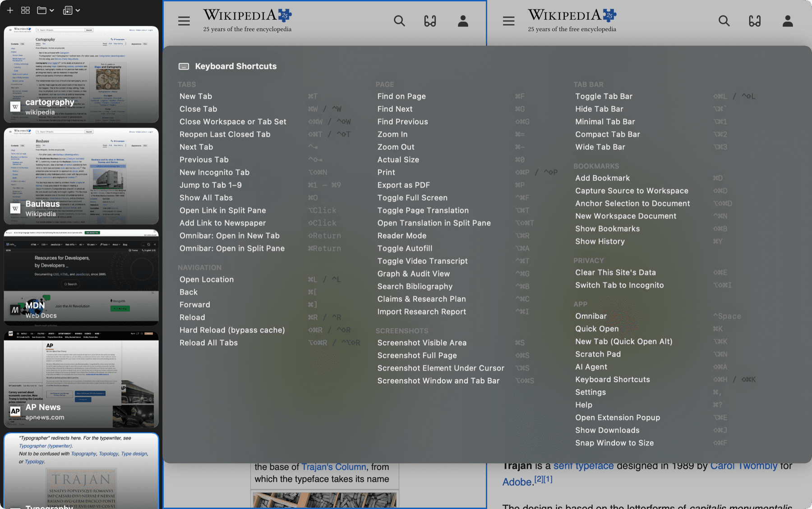812x509 pixels.
Task: Switch to the cartography wikipedia tab
Action: coord(81,74)
